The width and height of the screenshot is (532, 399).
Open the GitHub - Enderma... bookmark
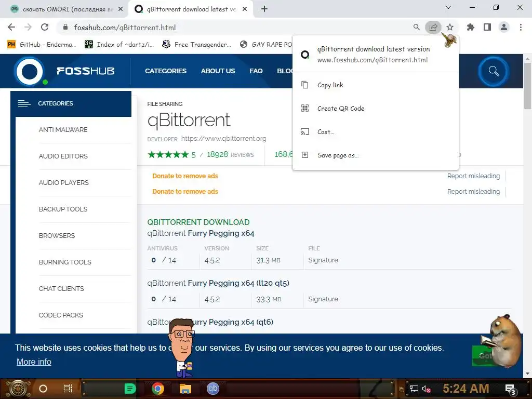coord(42,45)
